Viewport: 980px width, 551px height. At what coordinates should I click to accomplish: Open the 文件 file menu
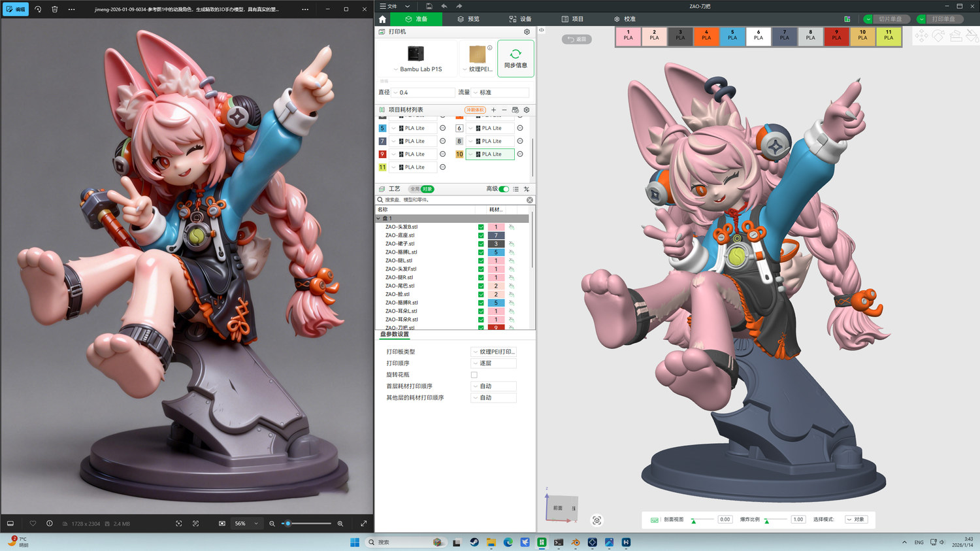389,6
